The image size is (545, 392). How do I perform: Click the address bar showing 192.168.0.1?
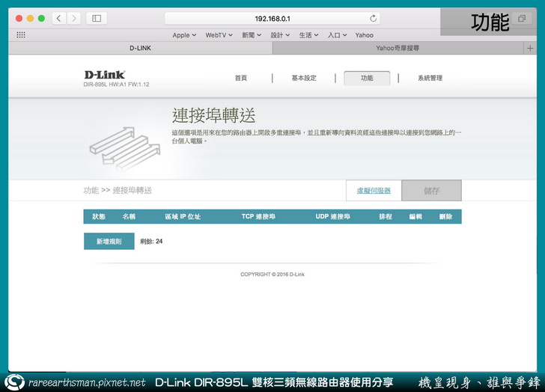click(272, 18)
